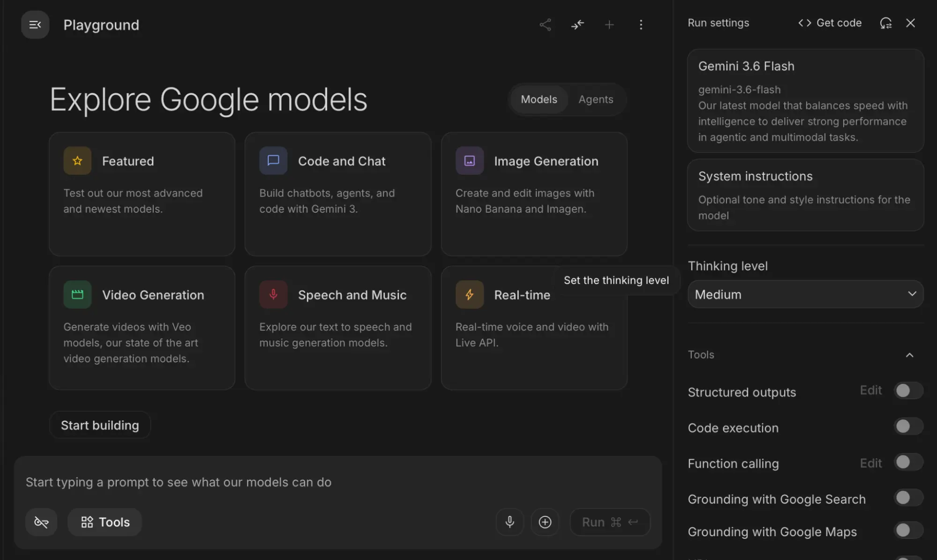Click the Start building button
937x560 pixels.
(x=100, y=425)
